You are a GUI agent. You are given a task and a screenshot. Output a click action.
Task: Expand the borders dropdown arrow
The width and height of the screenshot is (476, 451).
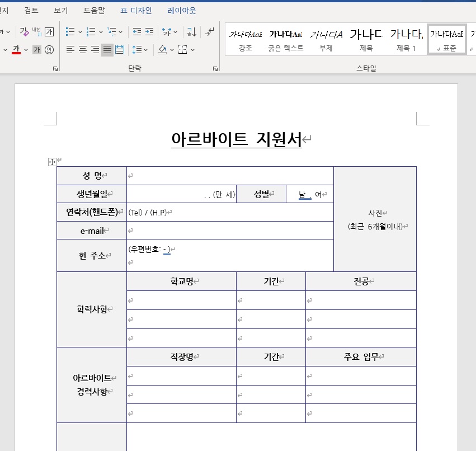pyautogui.click(x=192, y=50)
